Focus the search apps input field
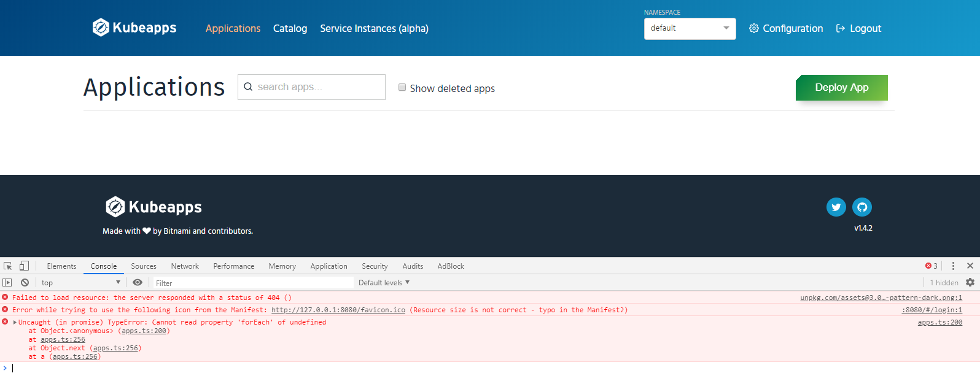 pos(311,87)
